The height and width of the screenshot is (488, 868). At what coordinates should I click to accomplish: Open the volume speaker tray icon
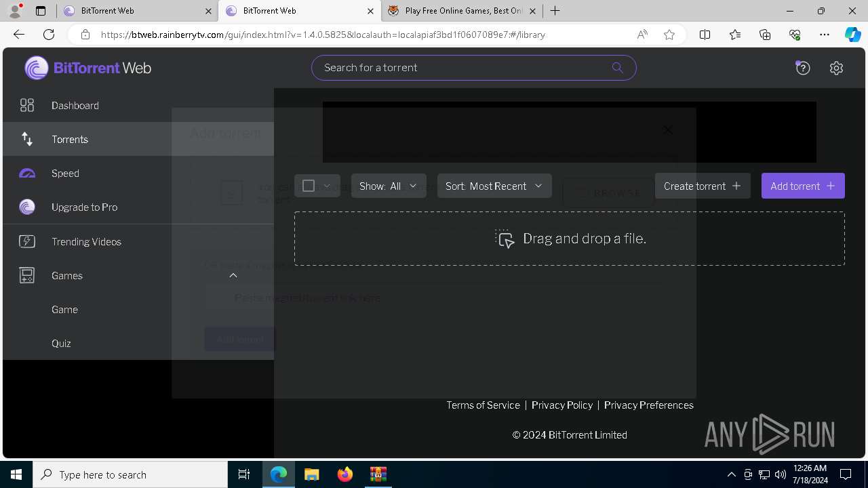tap(780, 474)
